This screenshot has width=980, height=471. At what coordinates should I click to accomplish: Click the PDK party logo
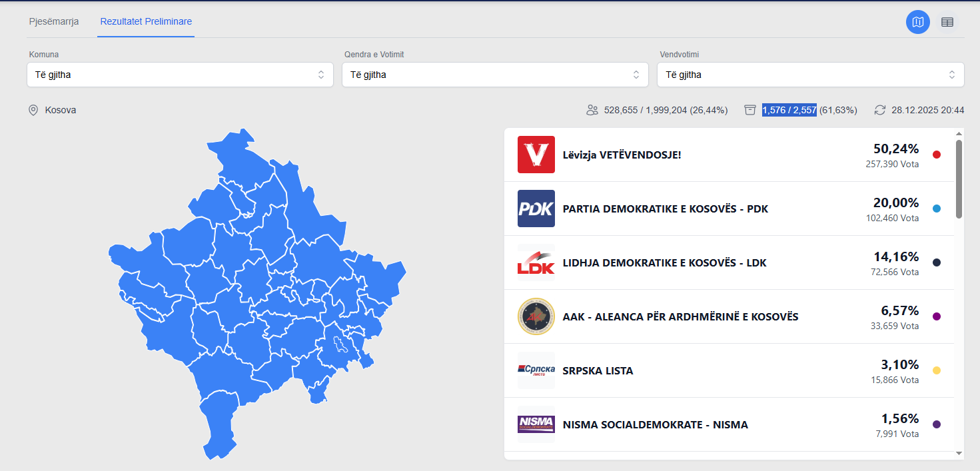point(536,209)
